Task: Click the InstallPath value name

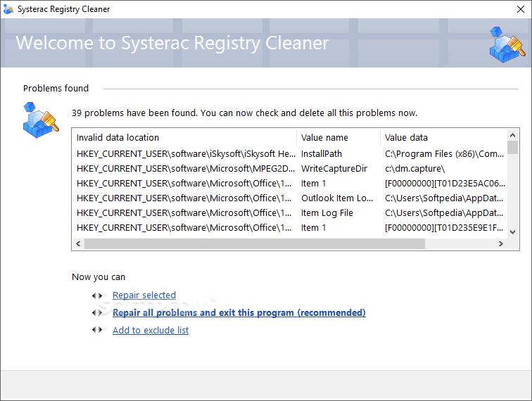Action: 322,153
